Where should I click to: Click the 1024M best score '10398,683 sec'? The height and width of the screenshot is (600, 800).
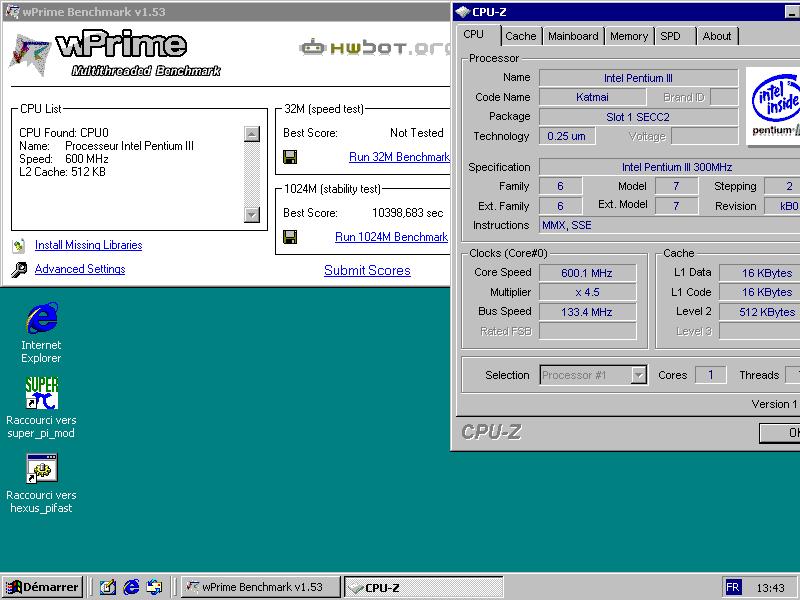pyautogui.click(x=408, y=213)
